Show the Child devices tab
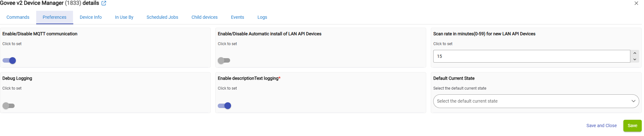 [x=204, y=17]
